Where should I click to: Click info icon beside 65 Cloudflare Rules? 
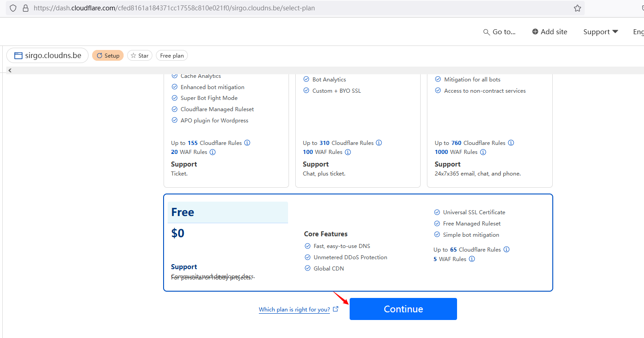click(506, 249)
